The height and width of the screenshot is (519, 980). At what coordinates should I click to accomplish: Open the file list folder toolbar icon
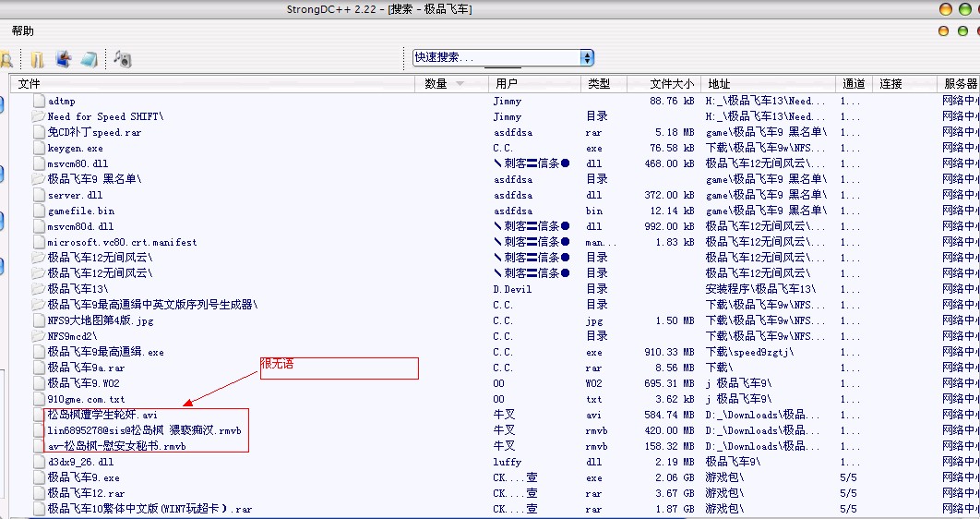click(x=37, y=59)
